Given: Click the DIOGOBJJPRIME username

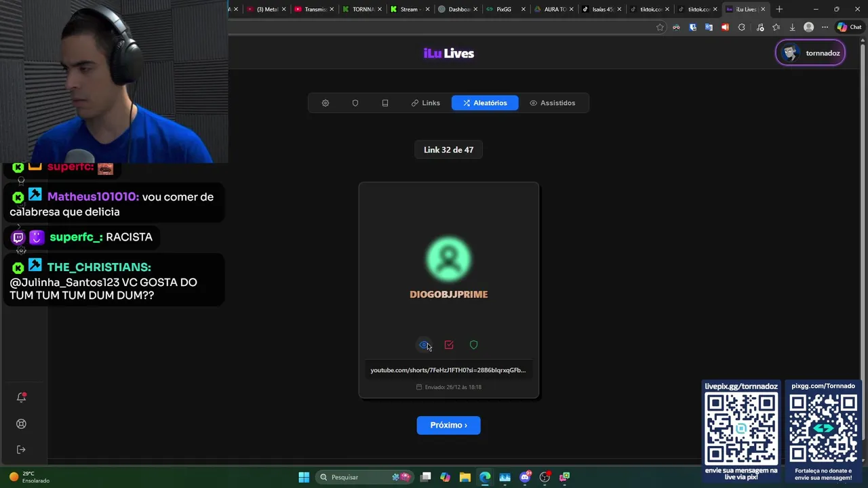Looking at the screenshot, I should click(449, 294).
